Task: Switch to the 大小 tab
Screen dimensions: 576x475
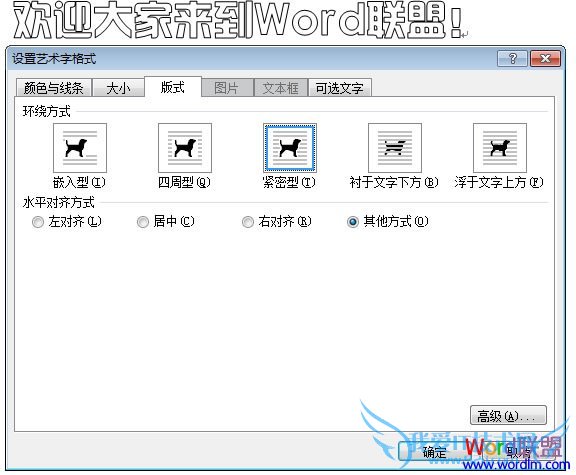Action: point(118,88)
